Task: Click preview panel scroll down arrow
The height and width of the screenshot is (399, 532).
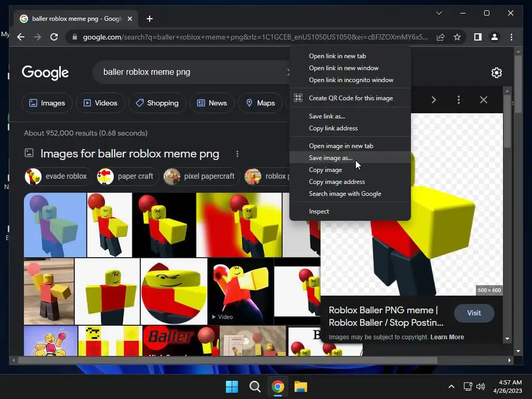Action: tap(507, 339)
